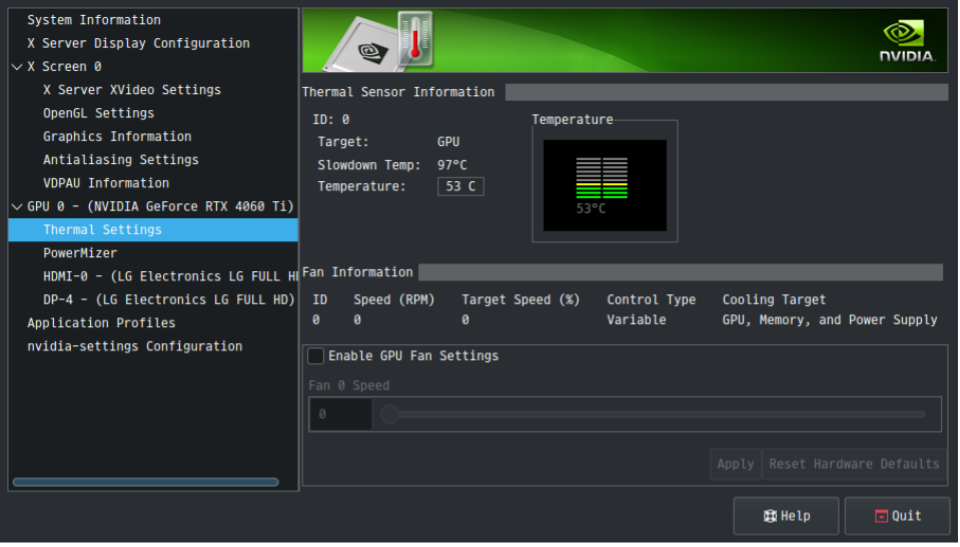Open the PowerMizer page
The image size is (960, 547).
point(80,253)
